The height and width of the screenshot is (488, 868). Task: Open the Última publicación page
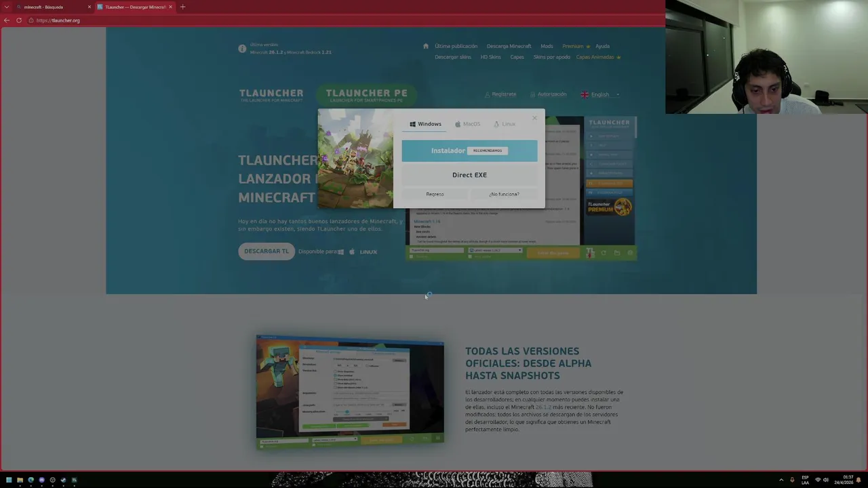[456, 46]
